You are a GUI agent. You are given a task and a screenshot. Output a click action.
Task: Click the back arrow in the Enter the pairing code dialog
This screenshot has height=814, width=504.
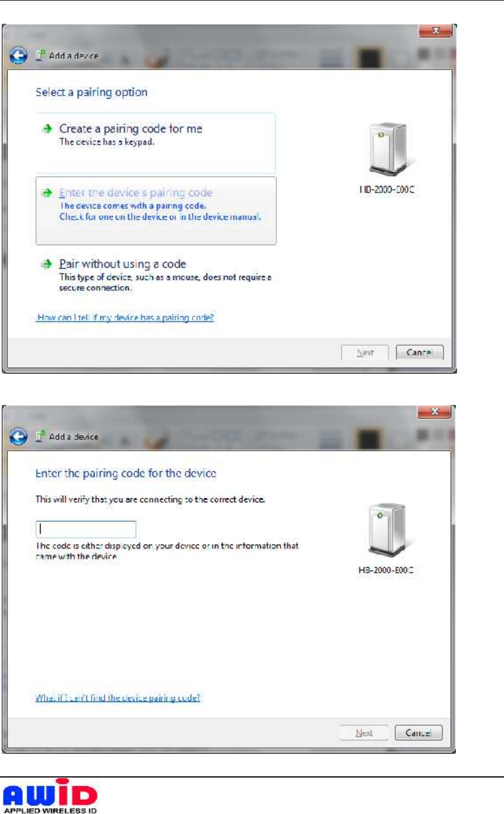(19, 436)
